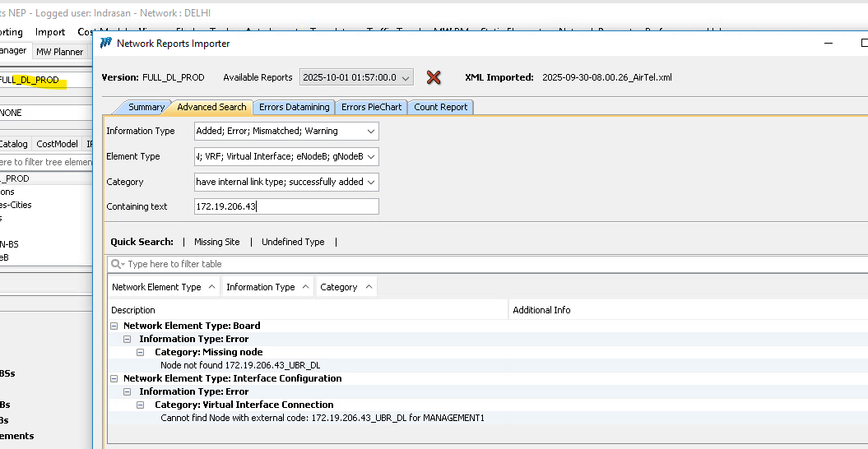Open the Information Type dropdown
Screen dimensions: 868x449
click(370, 131)
